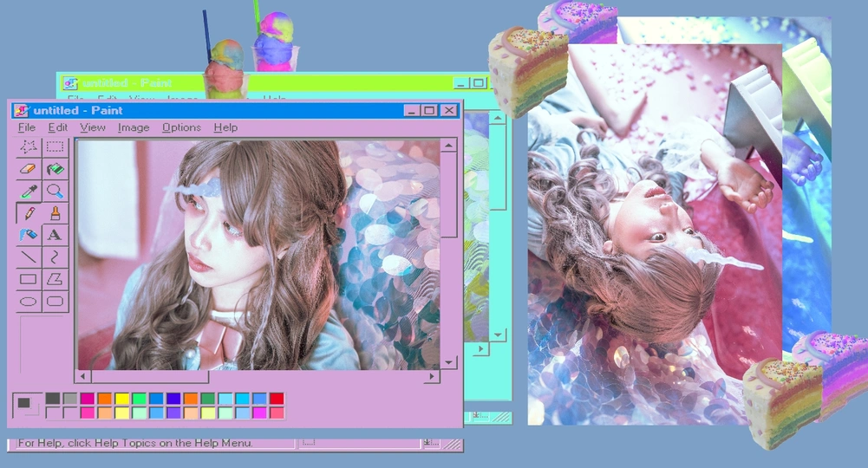Select the Text tool

[55, 235]
